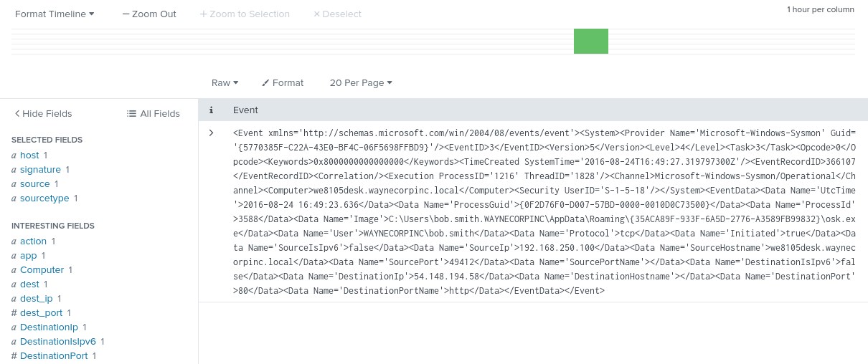
Task: Select the host field
Action: click(29, 155)
